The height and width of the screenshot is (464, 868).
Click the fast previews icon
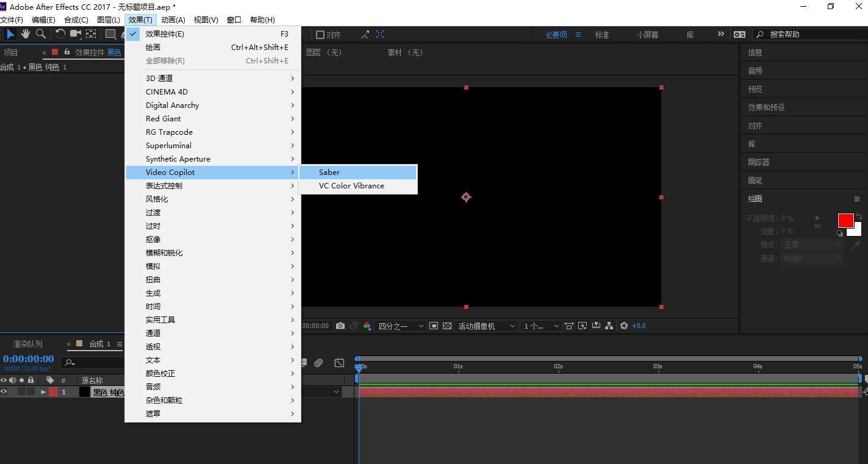pos(583,326)
